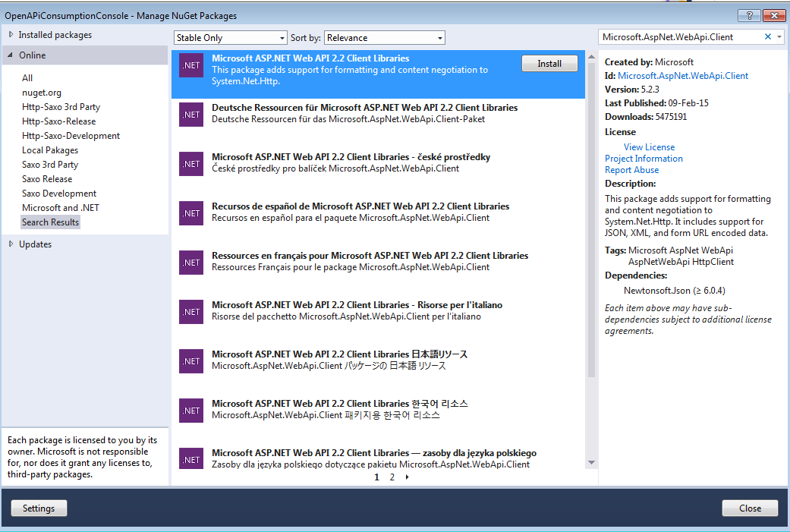Collapse the Online section
790x532 pixels.
pos(11,55)
